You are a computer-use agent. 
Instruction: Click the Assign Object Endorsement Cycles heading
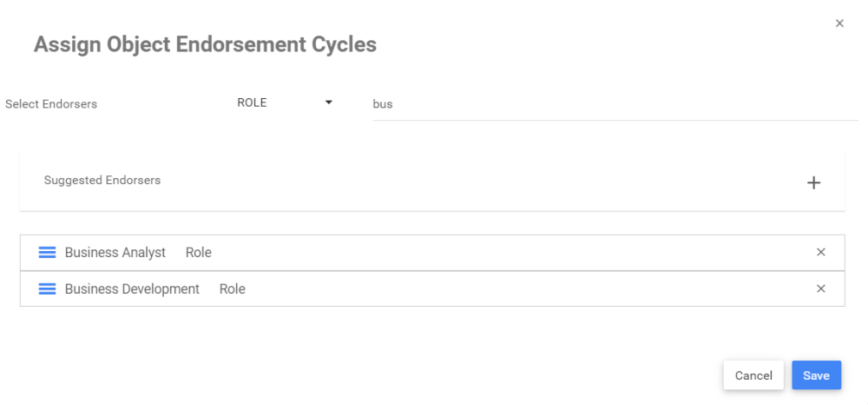[x=205, y=44]
